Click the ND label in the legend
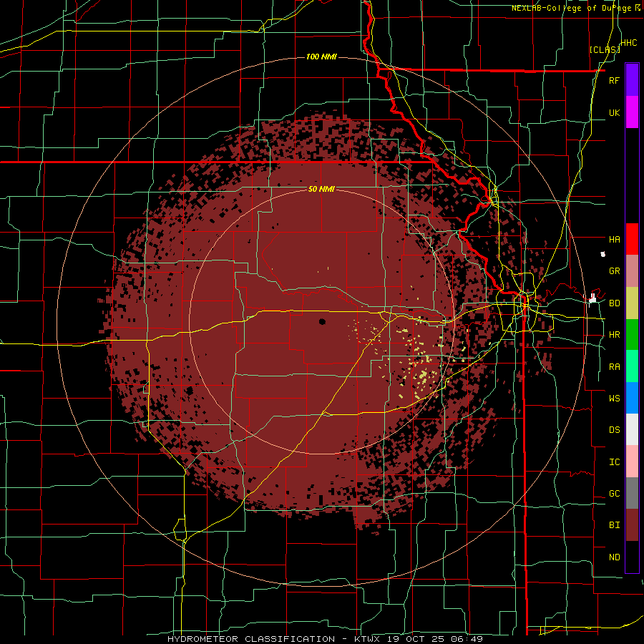 (x=614, y=557)
